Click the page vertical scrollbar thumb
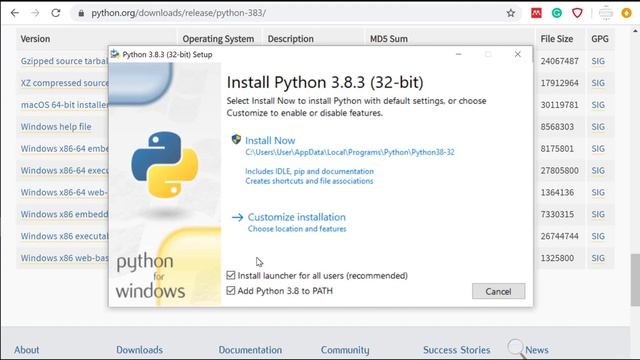The image size is (640, 360). pyautogui.click(x=635, y=280)
